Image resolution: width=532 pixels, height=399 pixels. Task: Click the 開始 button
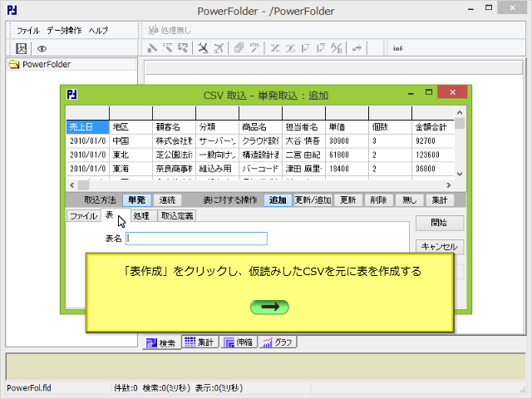(440, 223)
